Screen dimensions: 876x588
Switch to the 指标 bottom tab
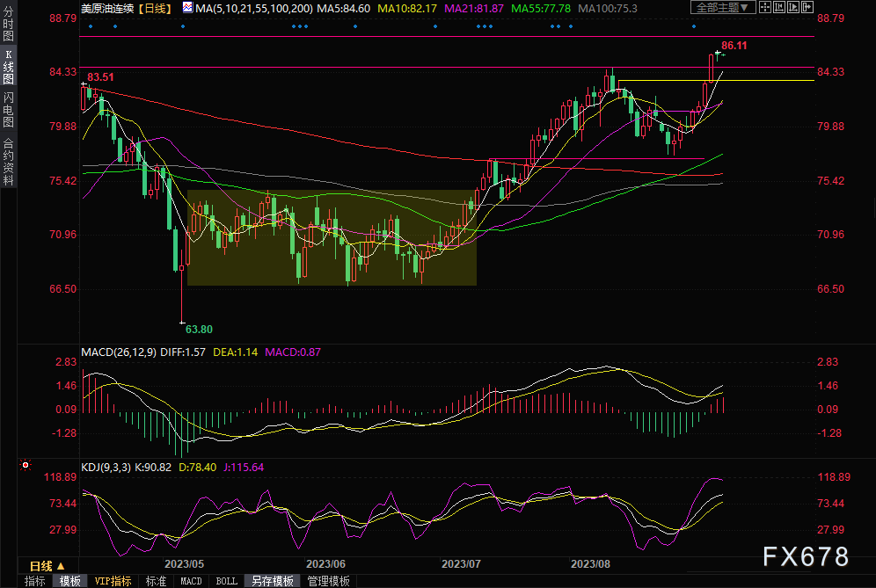click(35, 581)
